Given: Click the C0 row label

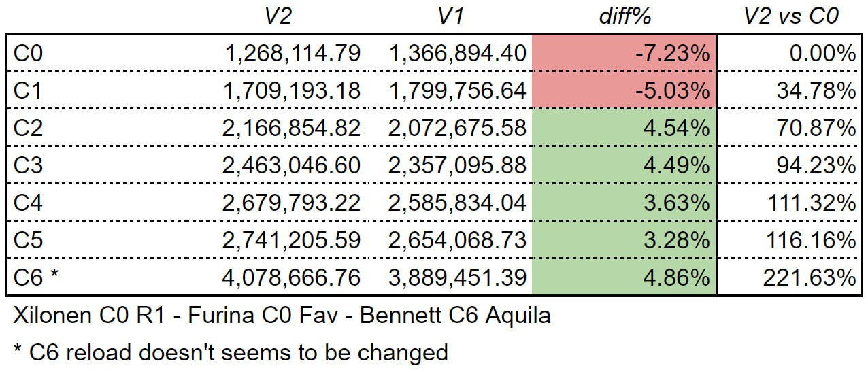Looking at the screenshot, I should click(x=28, y=54).
